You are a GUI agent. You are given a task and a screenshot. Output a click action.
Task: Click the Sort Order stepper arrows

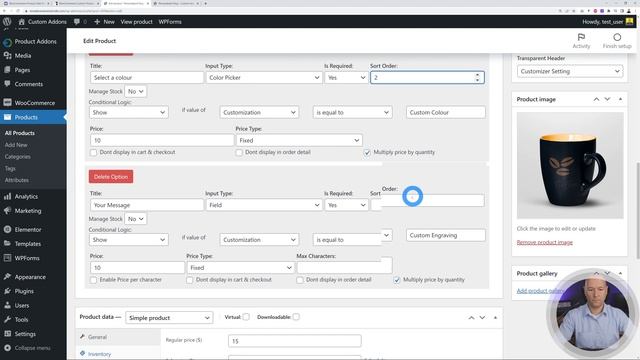coord(478,78)
